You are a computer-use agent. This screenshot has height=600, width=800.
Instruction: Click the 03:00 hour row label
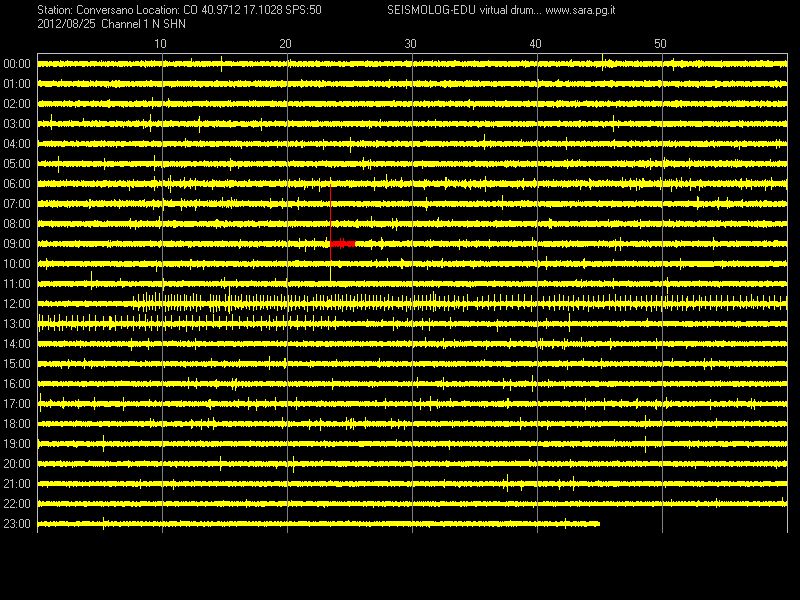tap(17, 124)
